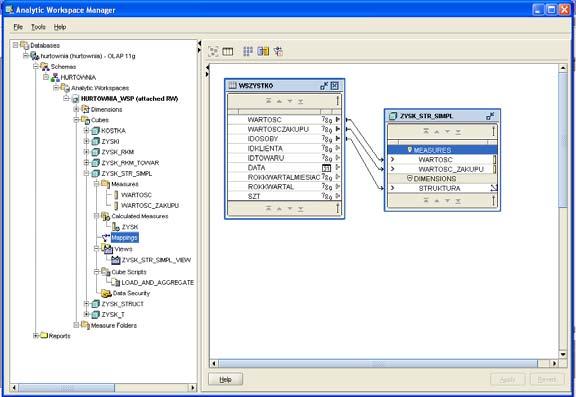The width and height of the screenshot is (576, 397).
Task: Click the canvas horizontal scrollbar right arrow
Action: pyautogui.click(x=554, y=364)
